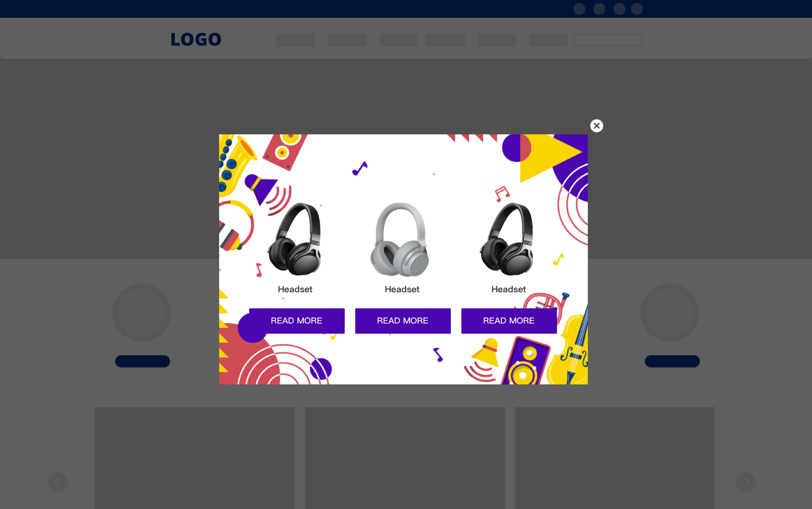Open READ MORE under the left headset

[297, 321]
